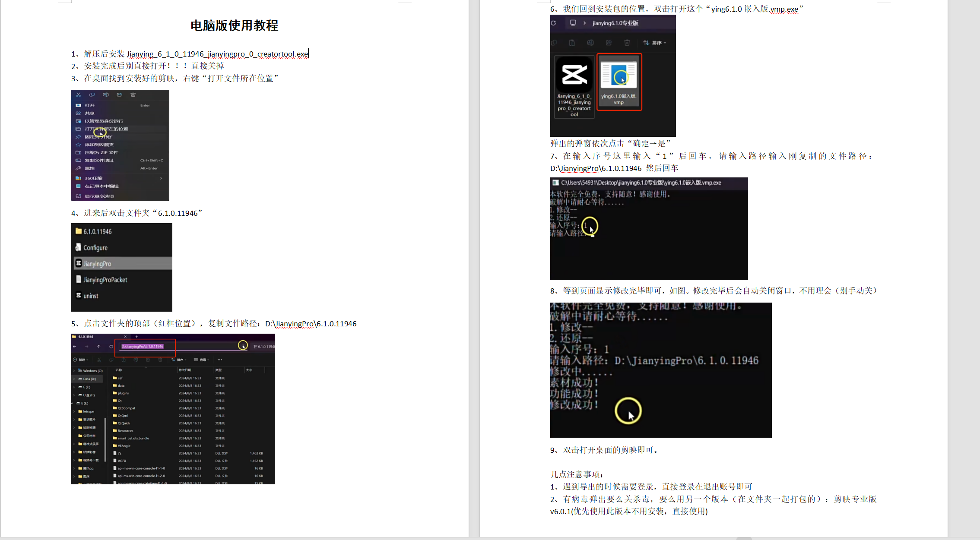Click the trash delete icon in context menu
The height and width of the screenshot is (540, 980).
[133, 95]
